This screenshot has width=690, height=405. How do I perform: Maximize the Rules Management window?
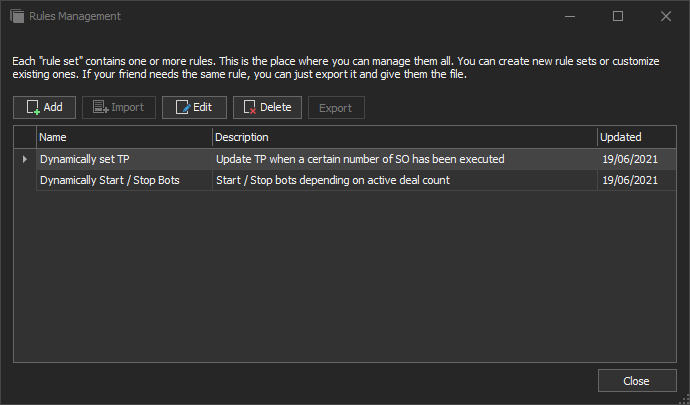[x=618, y=16]
